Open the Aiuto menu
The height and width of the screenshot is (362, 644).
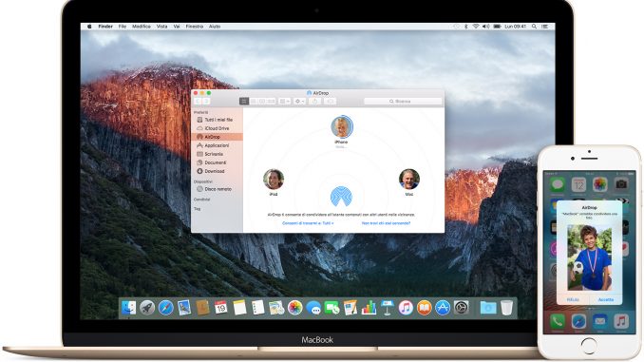(x=215, y=27)
